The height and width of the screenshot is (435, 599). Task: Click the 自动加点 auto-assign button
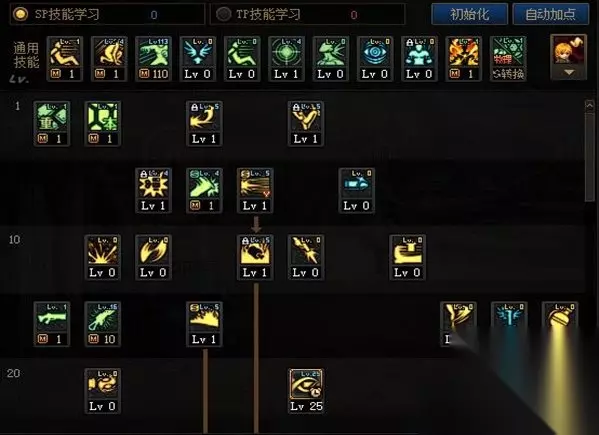(550, 14)
